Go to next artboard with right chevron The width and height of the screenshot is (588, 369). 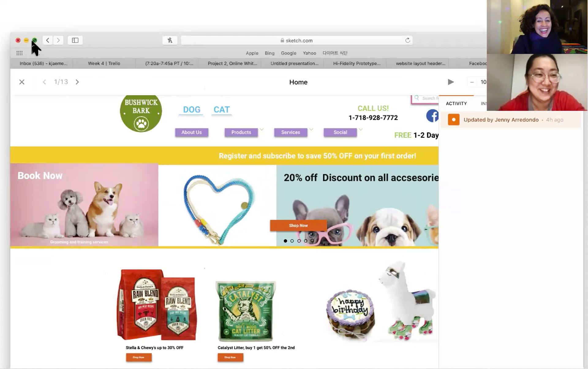click(x=77, y=82)
